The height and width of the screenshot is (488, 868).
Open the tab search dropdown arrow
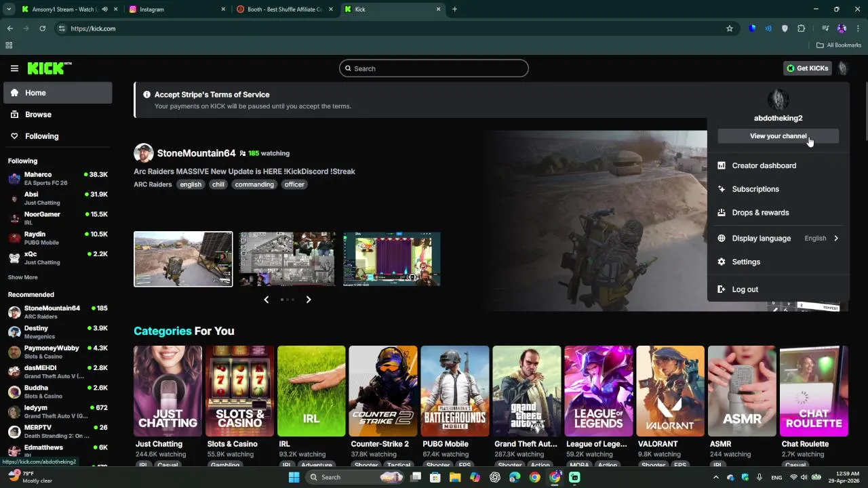coord(9,9)
